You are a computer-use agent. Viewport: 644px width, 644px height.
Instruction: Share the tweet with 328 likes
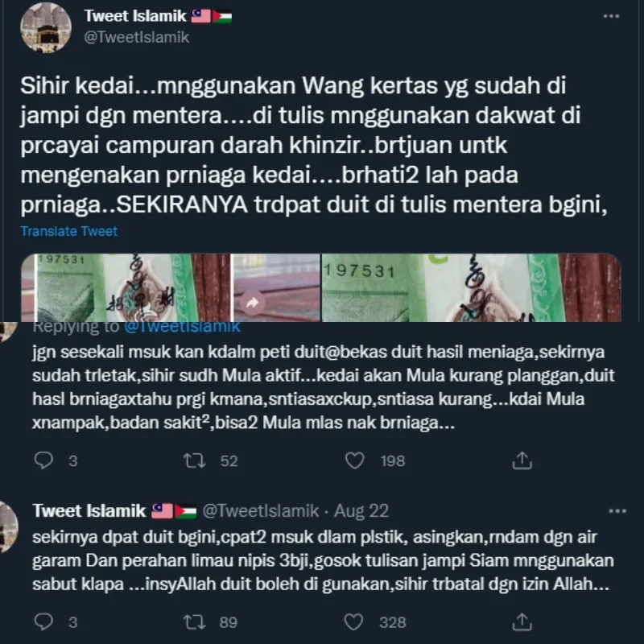[x=522, y=621]
